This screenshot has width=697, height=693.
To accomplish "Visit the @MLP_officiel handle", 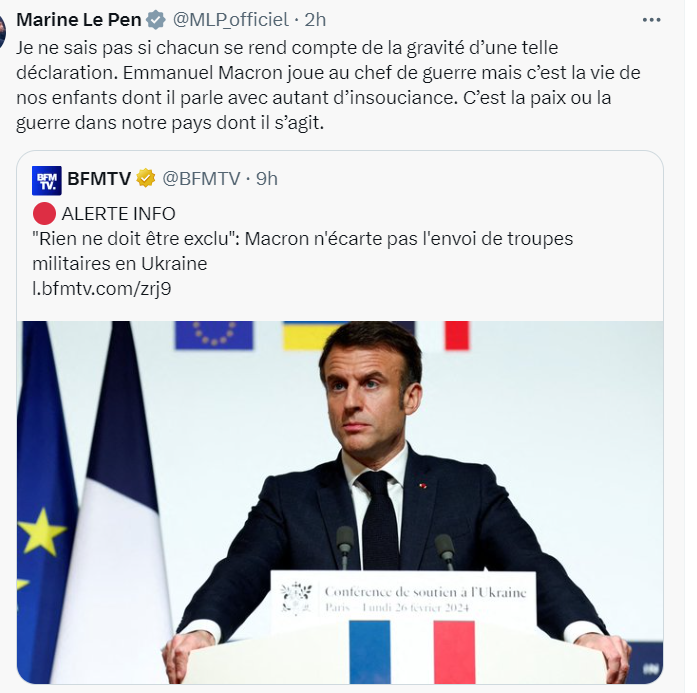I will click(230, 20).
